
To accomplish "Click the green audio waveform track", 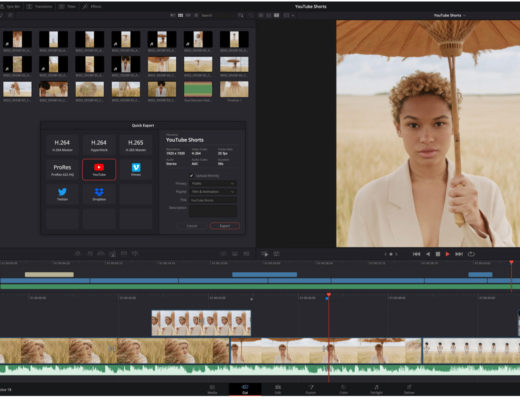I will (260, 370).
